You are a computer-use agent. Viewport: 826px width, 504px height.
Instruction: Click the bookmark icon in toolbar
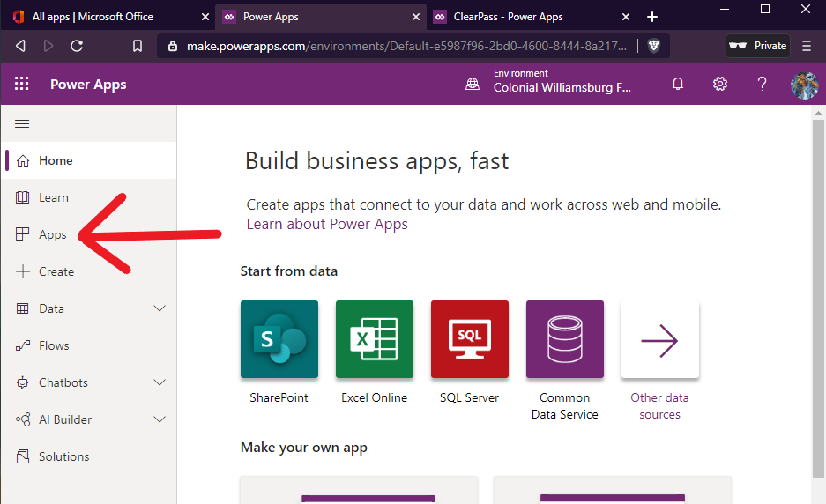pos(138,46)
